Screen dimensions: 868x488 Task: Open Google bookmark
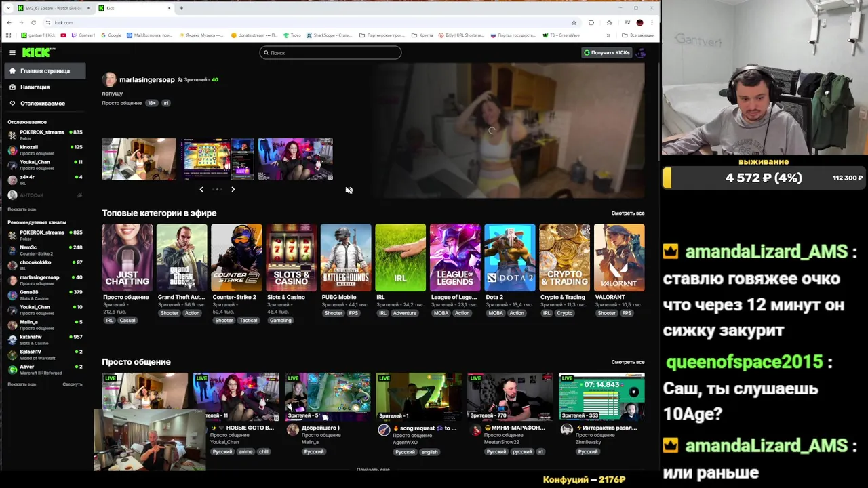click(111, 35)
